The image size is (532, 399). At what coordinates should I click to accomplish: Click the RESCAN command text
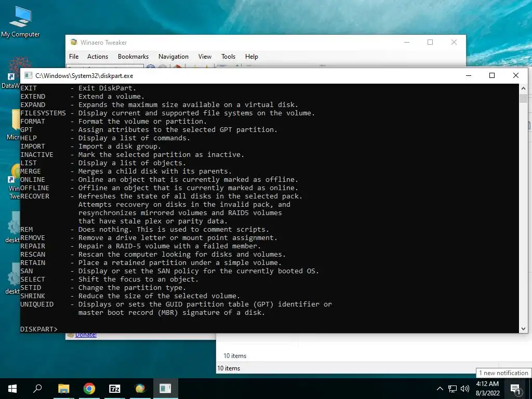point(33,255)
